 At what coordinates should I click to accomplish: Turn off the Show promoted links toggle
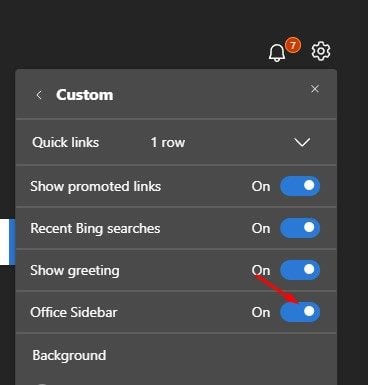point(300,186)
